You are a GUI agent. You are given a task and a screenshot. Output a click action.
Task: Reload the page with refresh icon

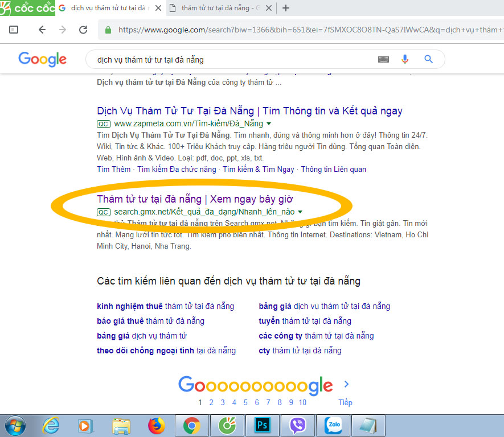tap(83, 30)
